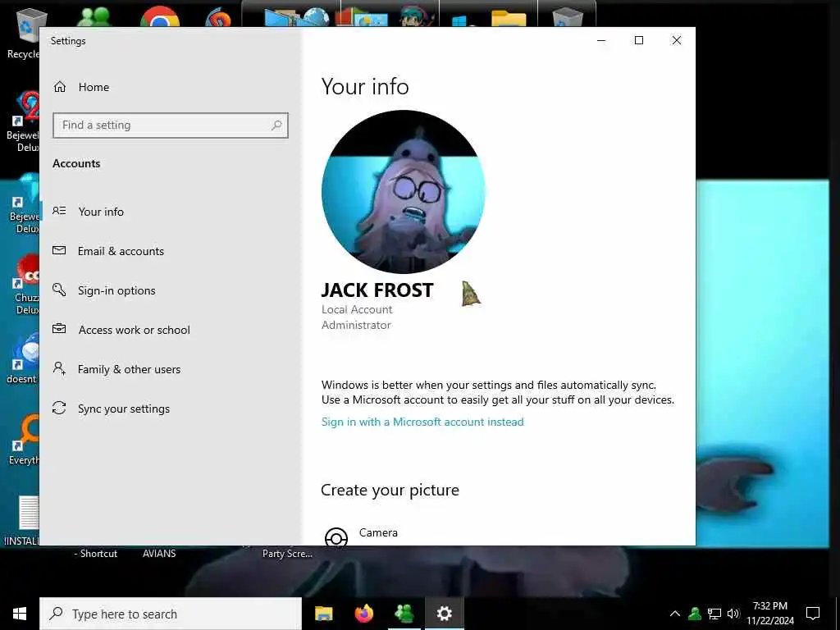Click the Accounts heading in sidebar
The height and width of the screenshot is (630, 840).
tap(76, 163)
